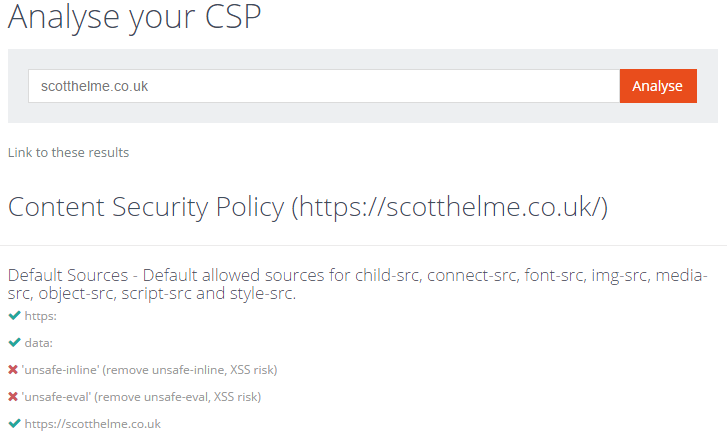
Task: Select the 'data:' source entry text
Action: click(40, 343)
